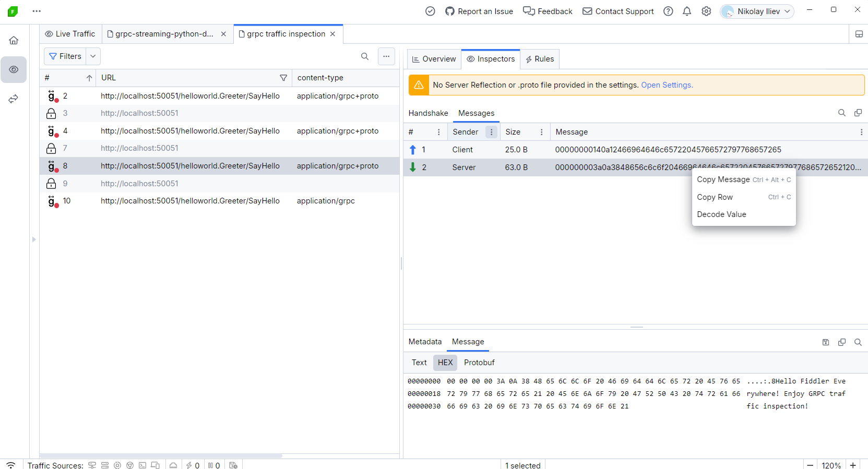Viewport: 868px width, 469px height.
Task: Switch to the Handshake tab
Action: pos(428,113)
